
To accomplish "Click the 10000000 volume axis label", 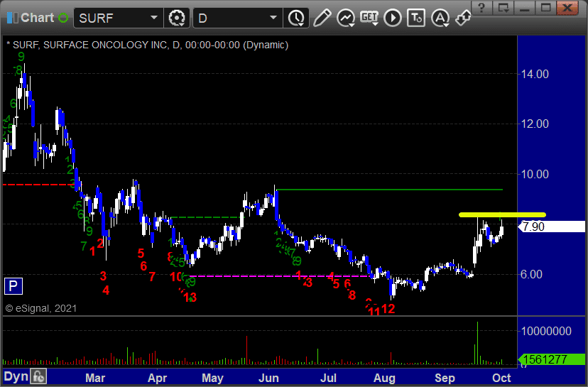I will coord(546,331).
